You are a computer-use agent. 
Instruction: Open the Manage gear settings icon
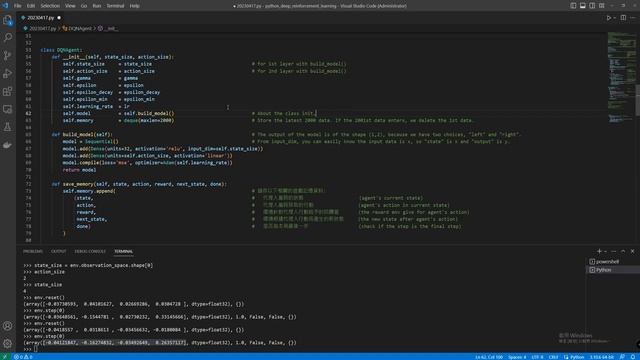click(x=8, y=344)
